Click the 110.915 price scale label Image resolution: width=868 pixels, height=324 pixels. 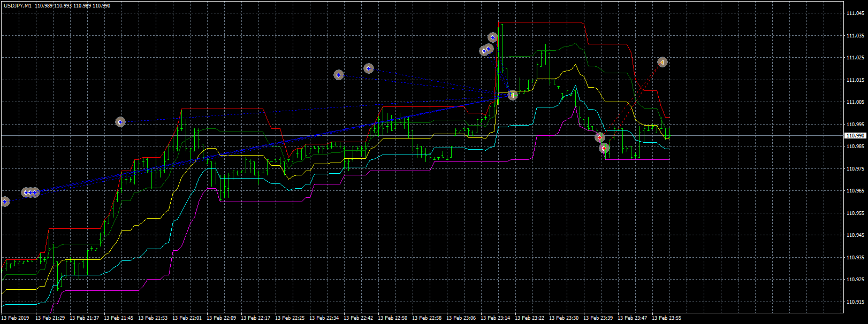pos(855,302)
